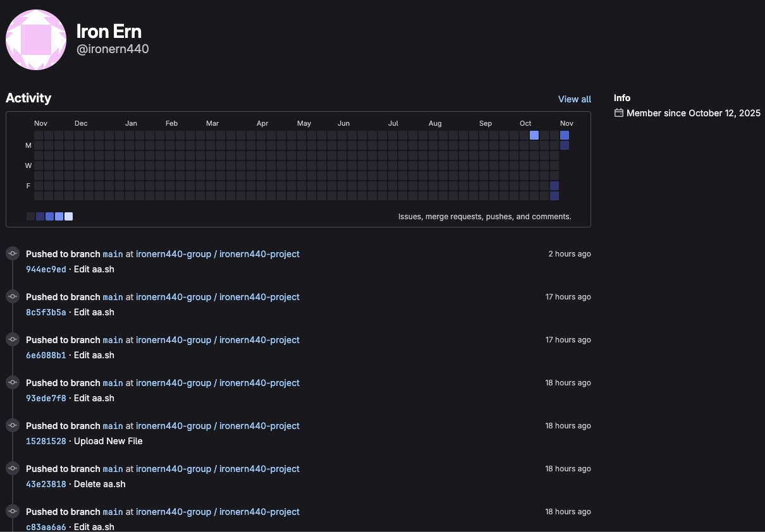The height and width of the screenshot is (532, 765).
Task: Open commit 15281528
Action: 46,441
